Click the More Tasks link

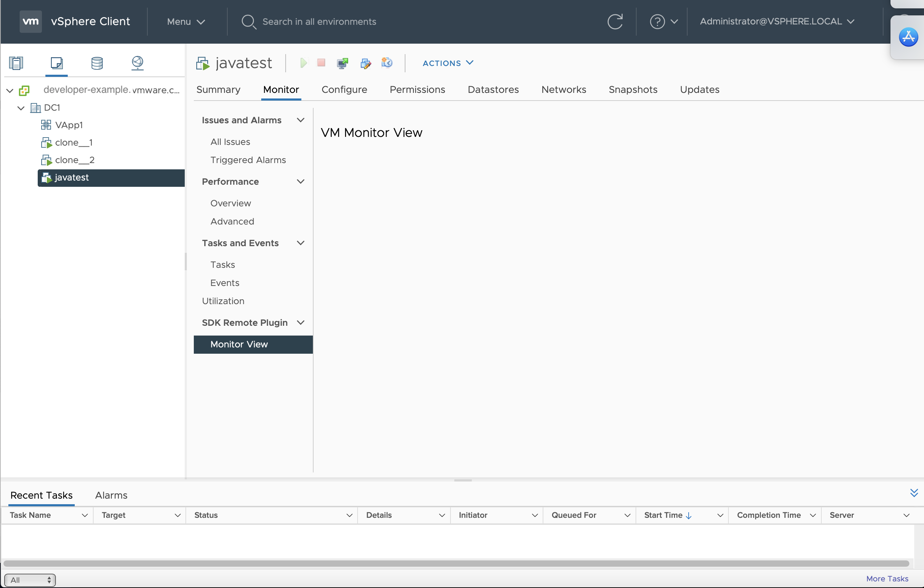pos(887,579)
